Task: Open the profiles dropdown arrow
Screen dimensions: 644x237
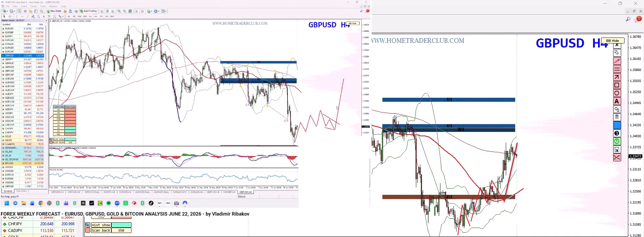Action: tap(14, 11)
